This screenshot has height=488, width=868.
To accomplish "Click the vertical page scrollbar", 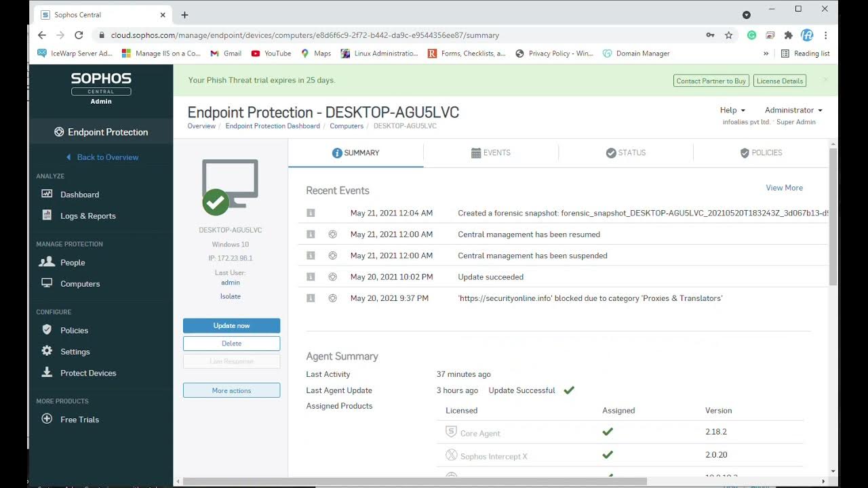I will [833, 216].
